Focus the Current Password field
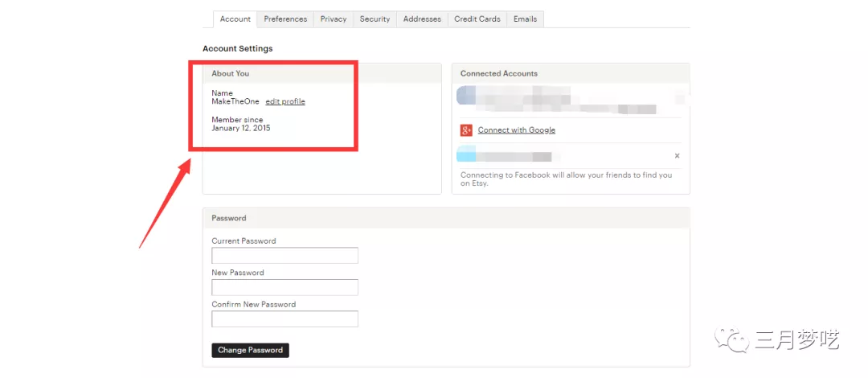 pyautogui.click(x=285, y=256)
